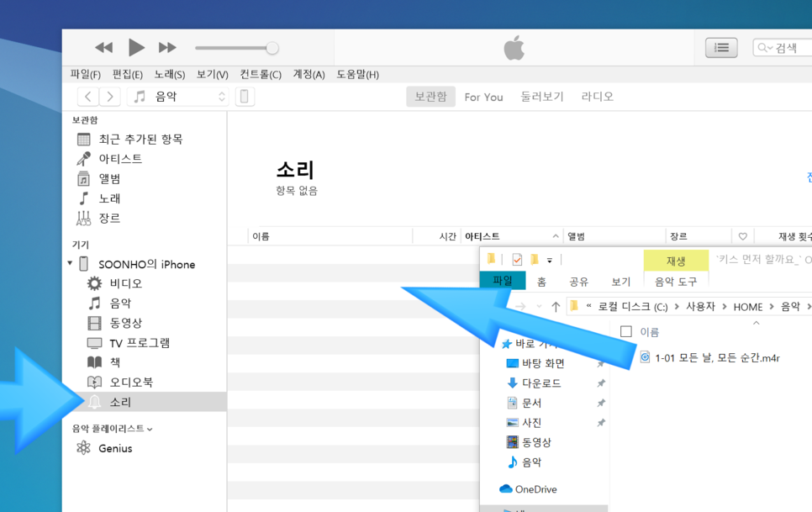Select SOONHO의 iPhone device entry
This screenshot has height=512, width=812.
pyautogui.click(x=146, y=265)
